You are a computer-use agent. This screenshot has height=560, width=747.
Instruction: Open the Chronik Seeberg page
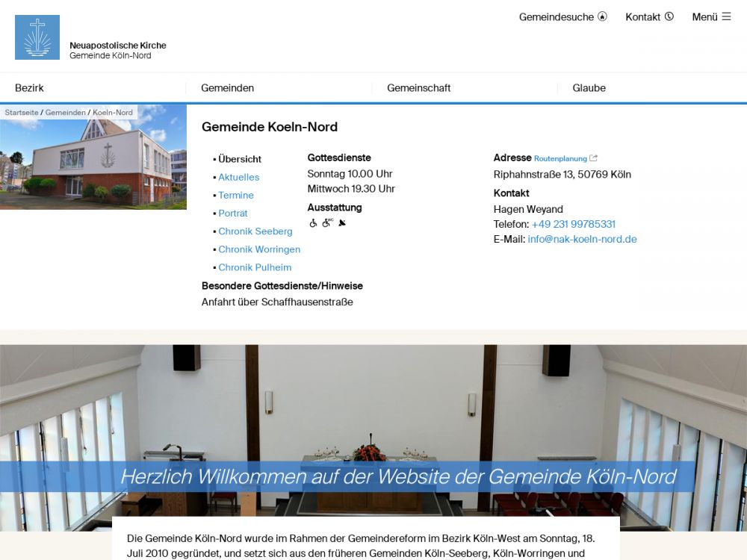click(x=255, y=231)
